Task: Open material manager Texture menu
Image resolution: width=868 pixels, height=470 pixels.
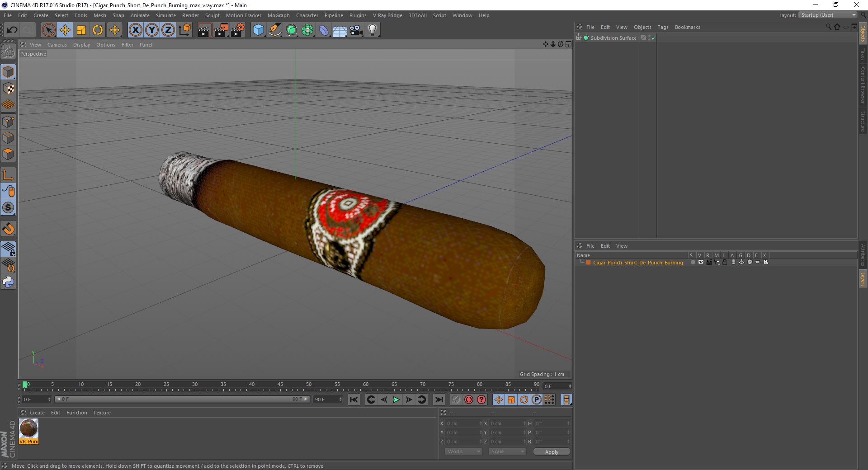Action: point(102,413)
